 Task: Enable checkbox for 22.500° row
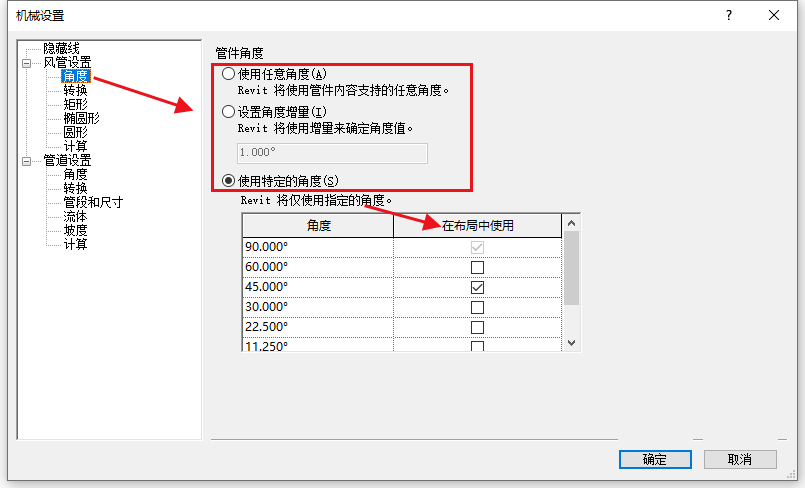pyautogui.click(x=477, y=327)
